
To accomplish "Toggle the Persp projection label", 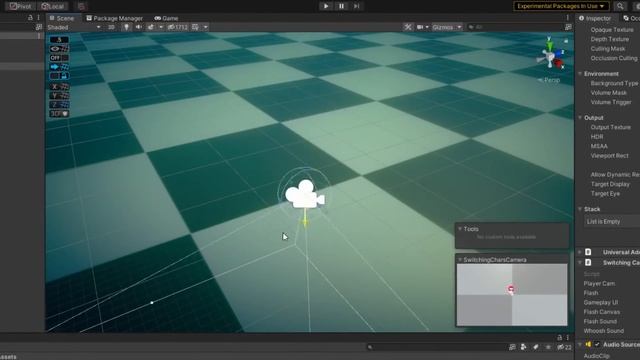I will point(549,80).
